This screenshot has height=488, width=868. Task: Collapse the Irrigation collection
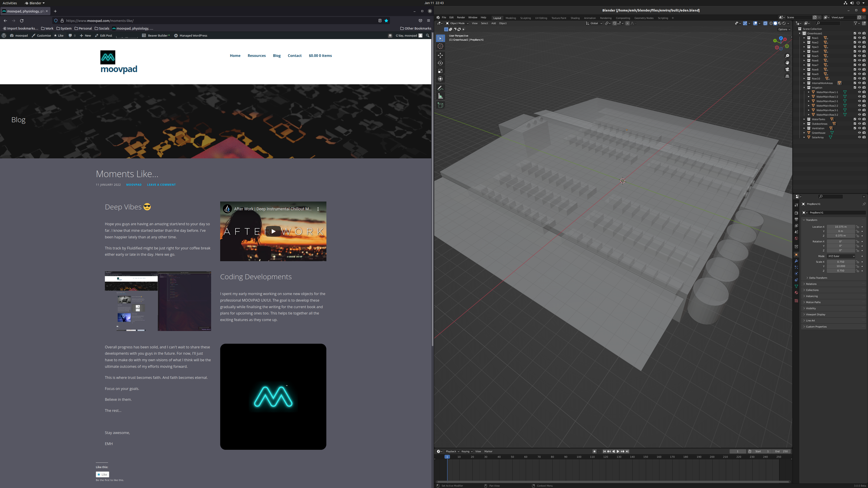coord(804,88)
